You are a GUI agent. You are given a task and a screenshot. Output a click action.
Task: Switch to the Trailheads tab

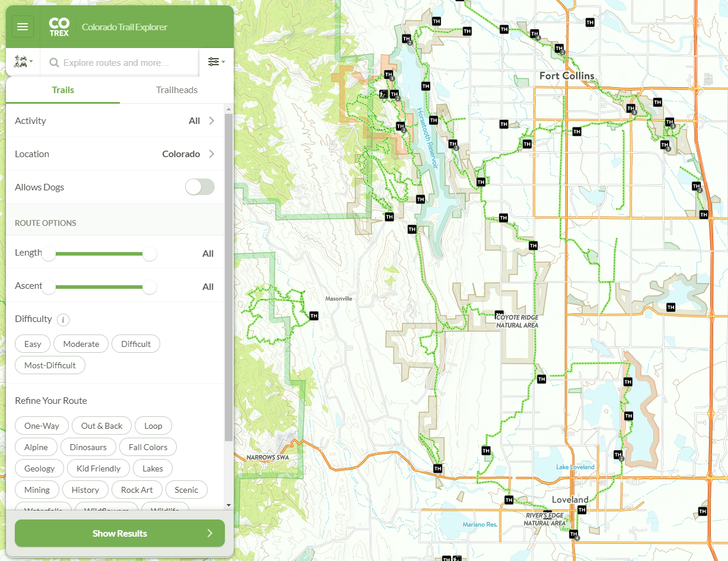(176, 90)
